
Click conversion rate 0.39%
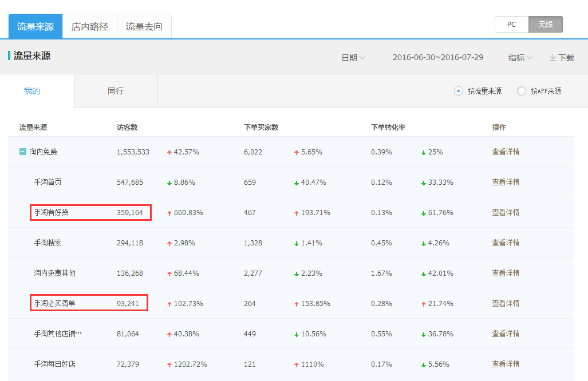coord(381,152)
